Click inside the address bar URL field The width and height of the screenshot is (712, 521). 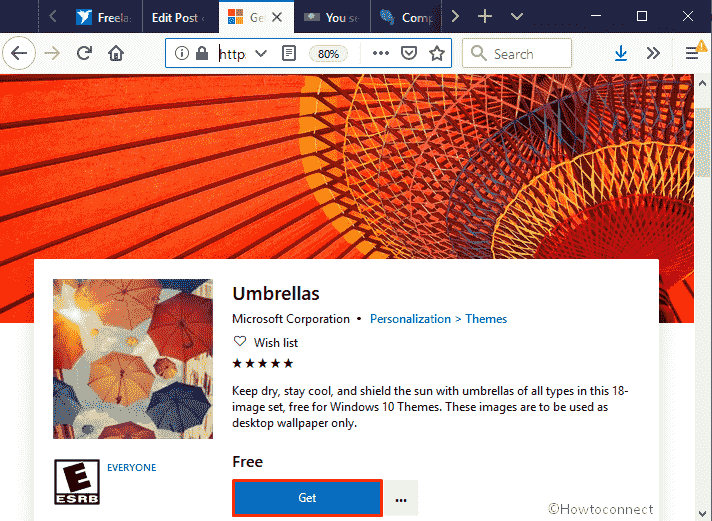tap(232, 54)
